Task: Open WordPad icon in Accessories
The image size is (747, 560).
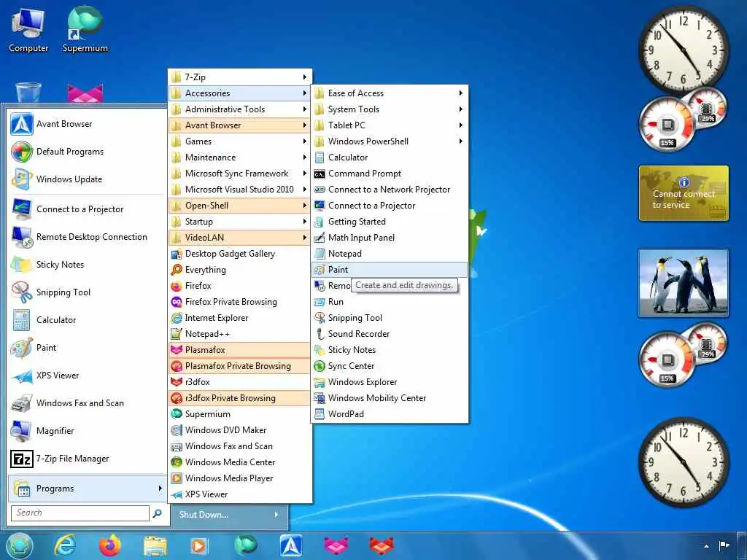Action: coord(320,414)
